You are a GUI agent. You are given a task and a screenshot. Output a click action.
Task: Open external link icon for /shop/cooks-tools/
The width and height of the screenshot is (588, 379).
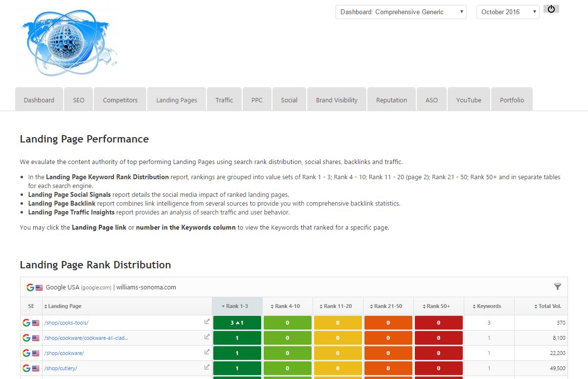pos(207,322)
